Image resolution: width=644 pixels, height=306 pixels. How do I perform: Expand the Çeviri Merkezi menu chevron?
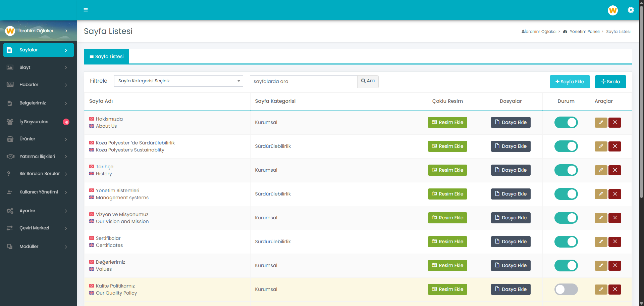(x=66, y=228)
